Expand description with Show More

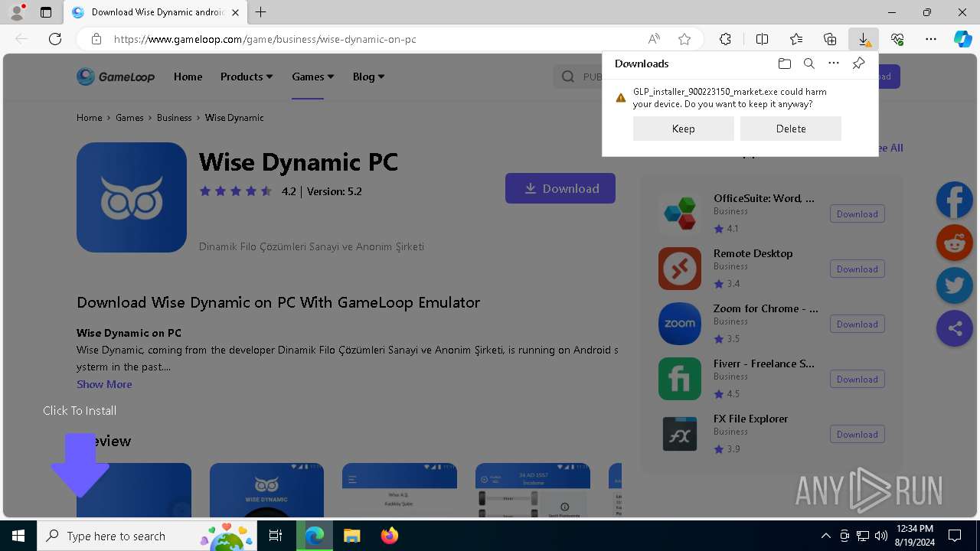tap(104, 384)
